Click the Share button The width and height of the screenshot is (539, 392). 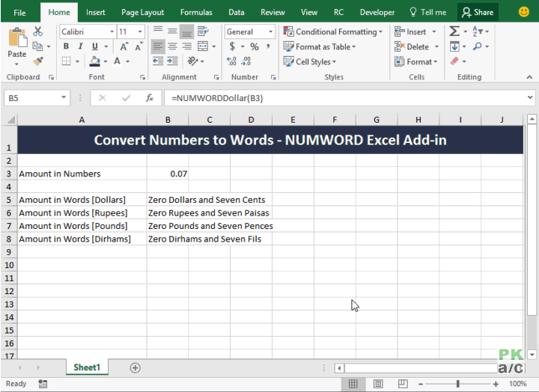(478, 13)
